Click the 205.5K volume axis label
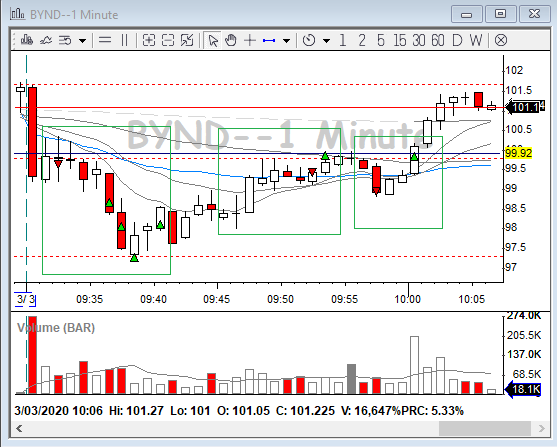Viewport: 557px width, 447px height. click(524, 335)
